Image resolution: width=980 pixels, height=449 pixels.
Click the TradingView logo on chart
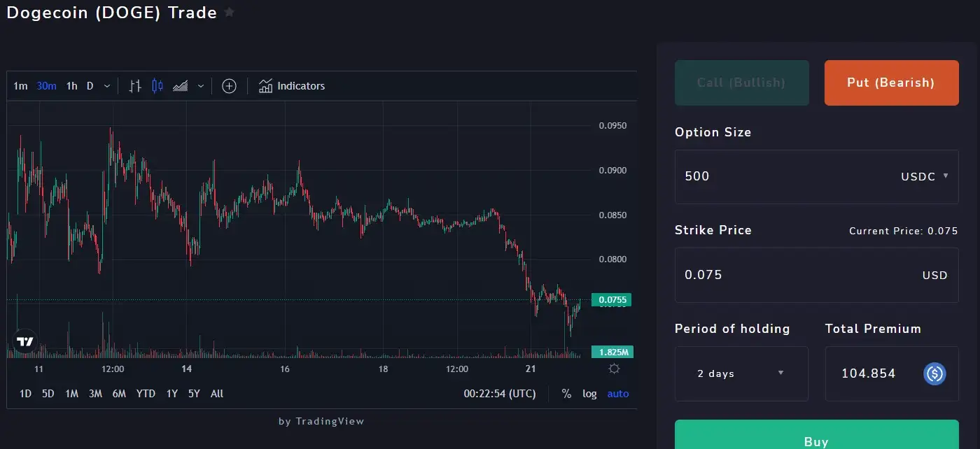pyautogui.click(x=25, y=342)
